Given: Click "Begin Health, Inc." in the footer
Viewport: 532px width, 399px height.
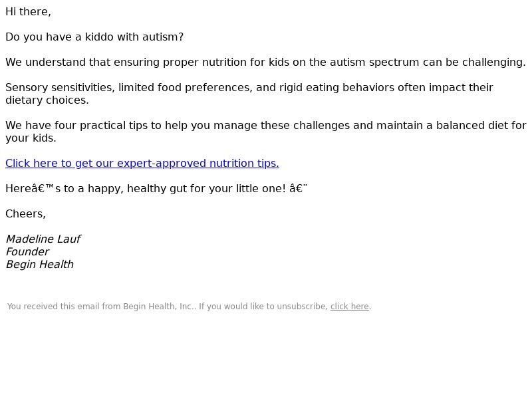Looking at the screenshot, I should (x=158, y=307).
